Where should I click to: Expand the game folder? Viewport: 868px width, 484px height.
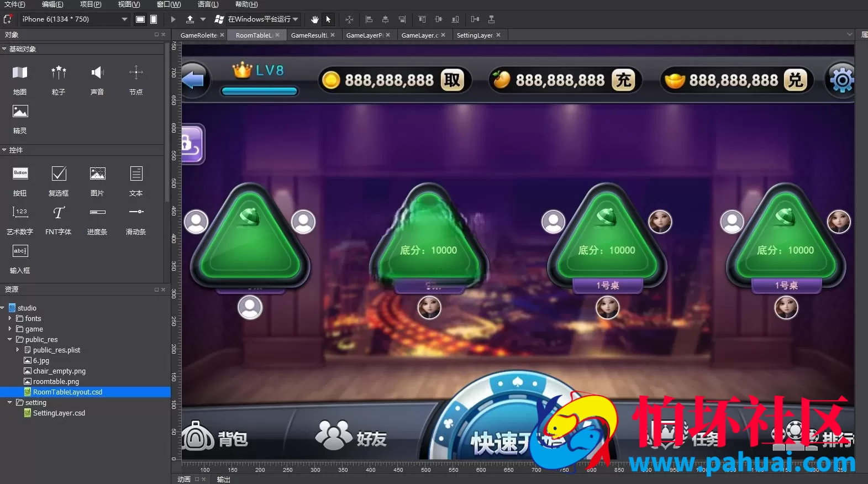coord(10,329)
